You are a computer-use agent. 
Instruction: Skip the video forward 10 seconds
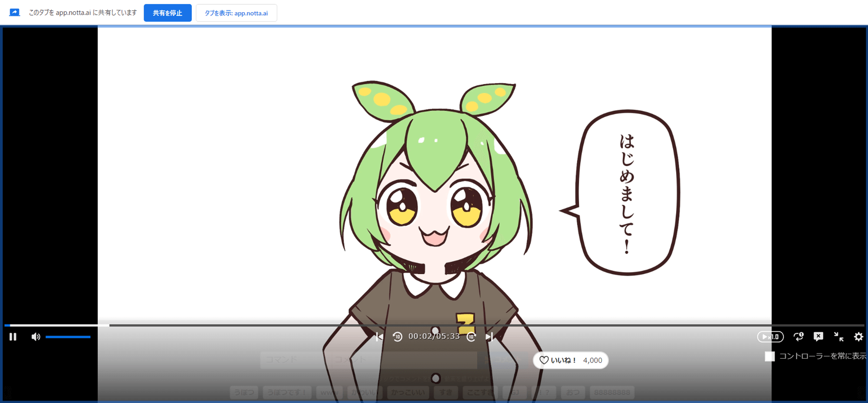point(471,337)
